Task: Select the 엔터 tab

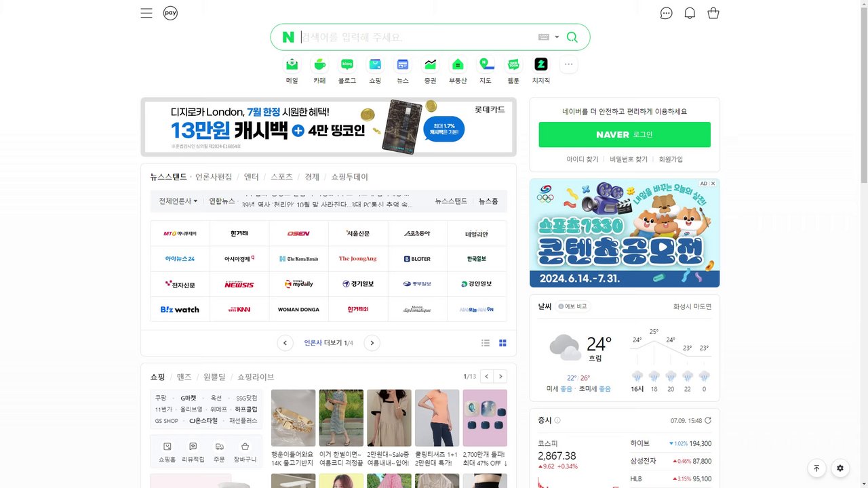Action: (x=252, y=177)
